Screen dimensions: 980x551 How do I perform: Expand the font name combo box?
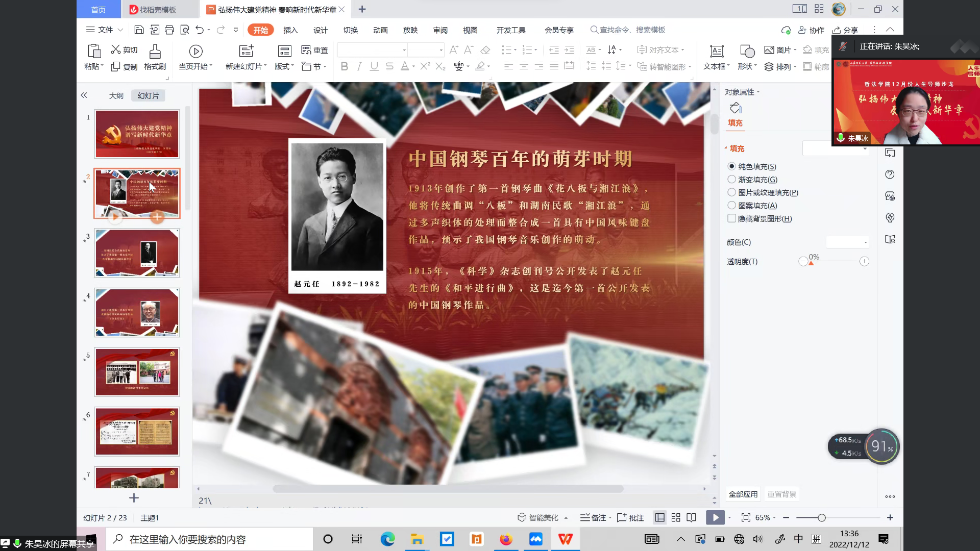404,50
